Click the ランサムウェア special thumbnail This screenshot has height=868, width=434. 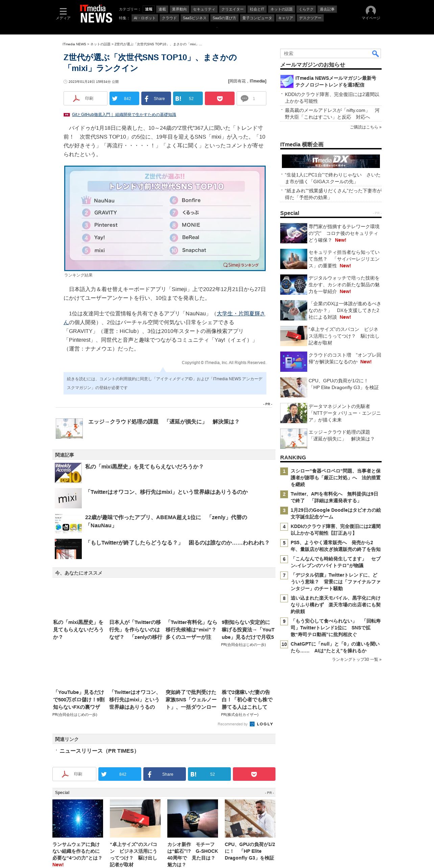pyautogui.click(x=78, y=818)
